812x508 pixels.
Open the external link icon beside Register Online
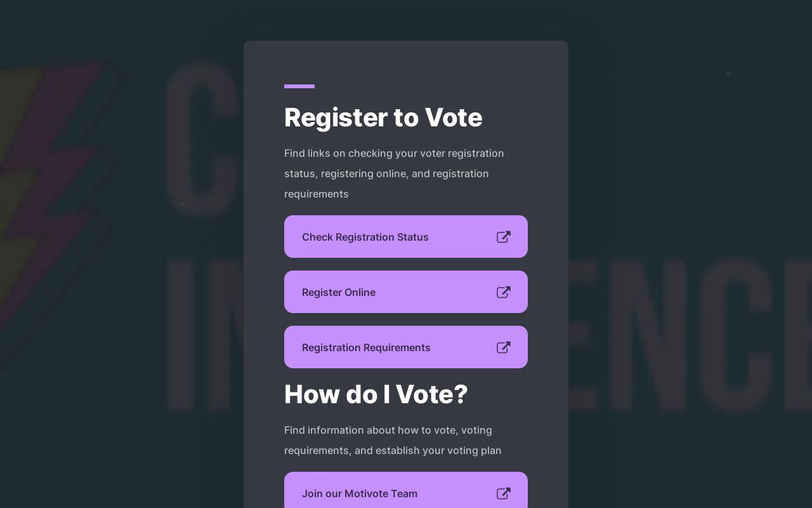point(504,292)
